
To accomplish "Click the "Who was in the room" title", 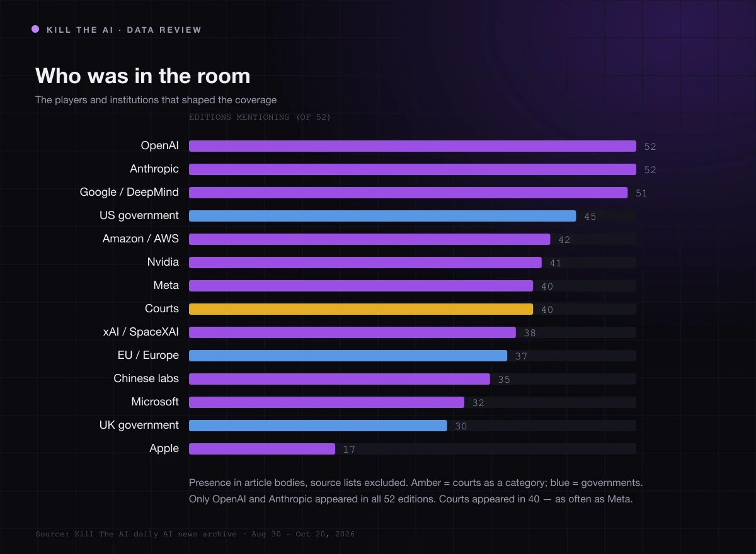I will pos(143,76).
